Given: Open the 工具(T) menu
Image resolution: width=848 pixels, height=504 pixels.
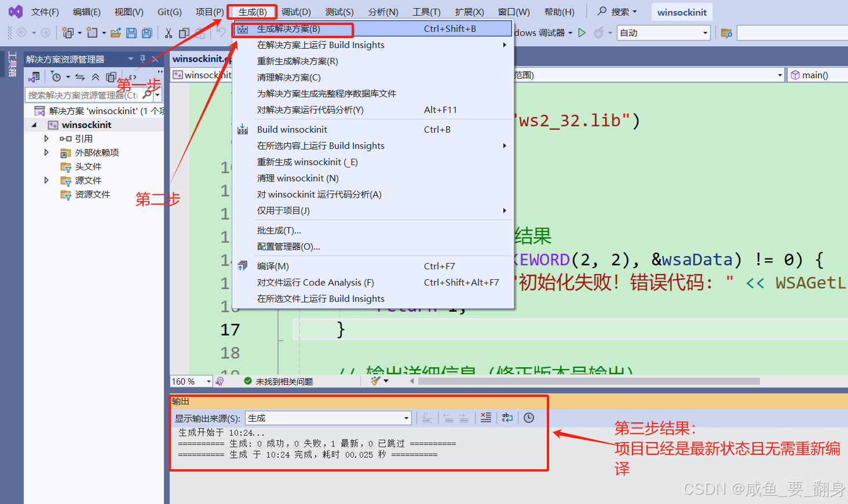Looking at the screenshot, I should click(426, 12).
